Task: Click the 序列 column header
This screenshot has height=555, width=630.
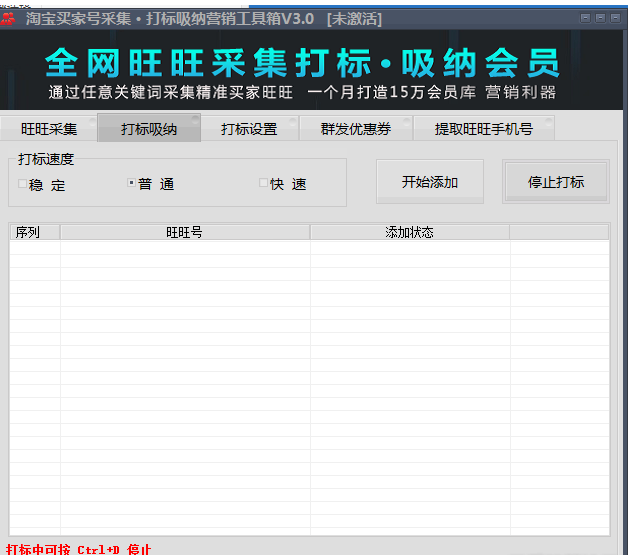Action: [35, 232]
